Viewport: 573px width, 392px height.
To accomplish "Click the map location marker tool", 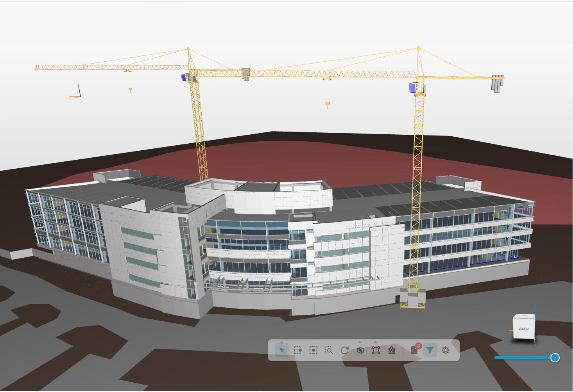I will 392,351.
